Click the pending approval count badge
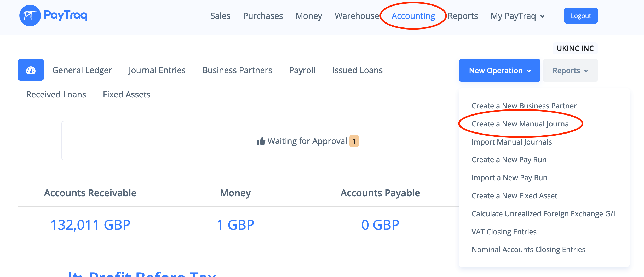This screenshot has width=644, height=277. tap(354, 141)
